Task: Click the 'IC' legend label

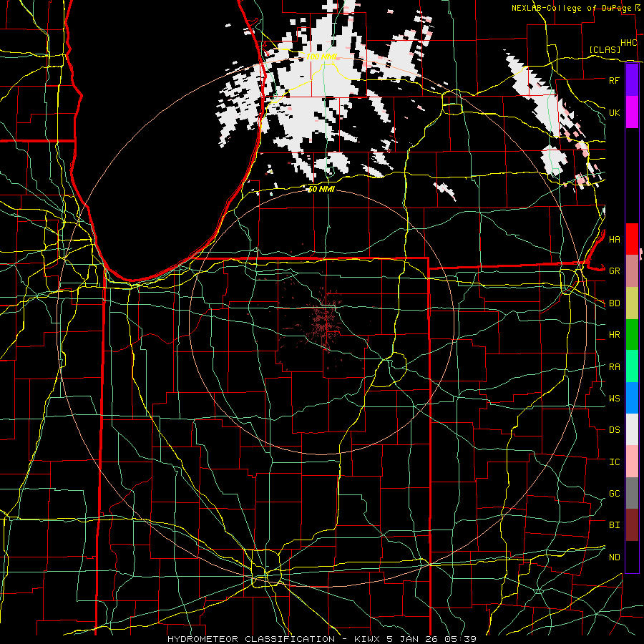Action: point(614,462)
